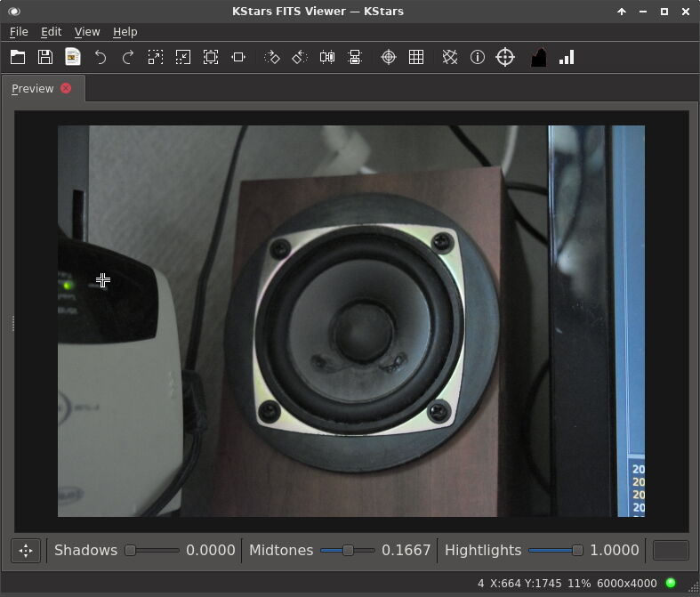Click the Zoom In icon

click(x=156, y=57)
